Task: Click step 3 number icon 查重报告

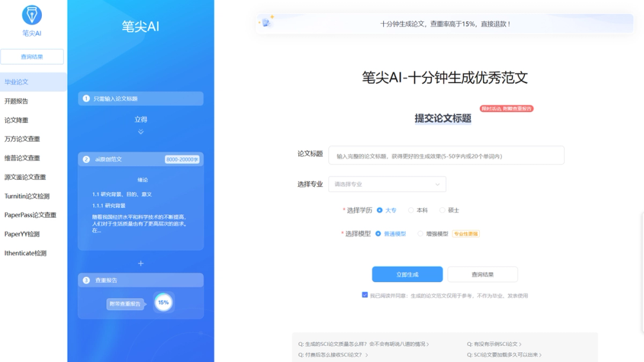Action: coord(86,280)
